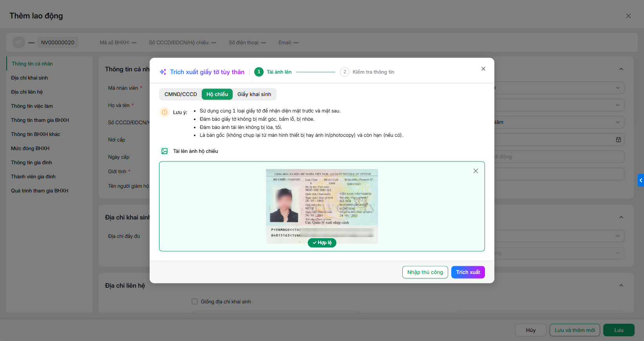Click Số điện thoại header text
Screen dimensions: 644x341
click(248, 43)
